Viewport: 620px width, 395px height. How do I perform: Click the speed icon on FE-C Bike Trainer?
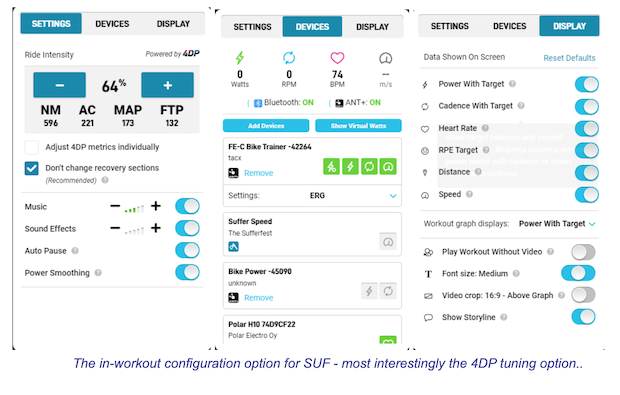388,166
